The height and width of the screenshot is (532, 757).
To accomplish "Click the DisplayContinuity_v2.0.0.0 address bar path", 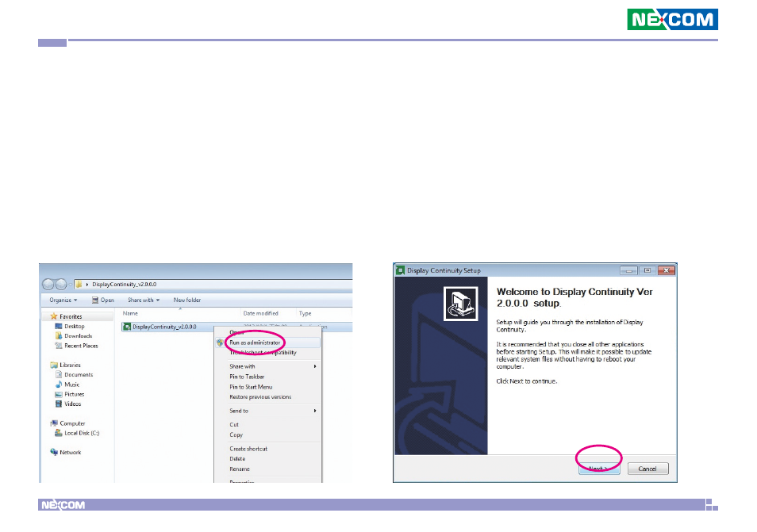I will [x=124, y=285].
